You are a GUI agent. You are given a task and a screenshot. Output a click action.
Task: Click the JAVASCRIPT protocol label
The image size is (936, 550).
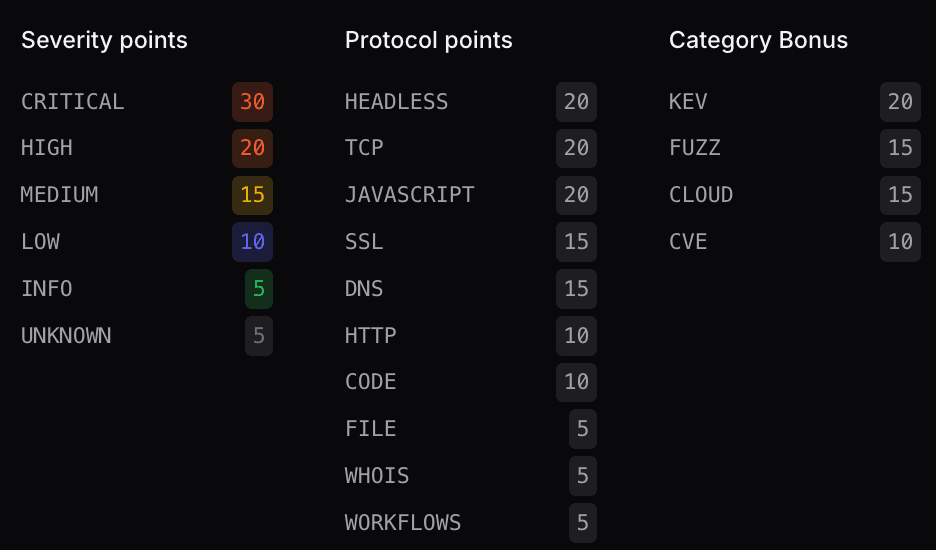pyautogui.click(x=409, y=195)
